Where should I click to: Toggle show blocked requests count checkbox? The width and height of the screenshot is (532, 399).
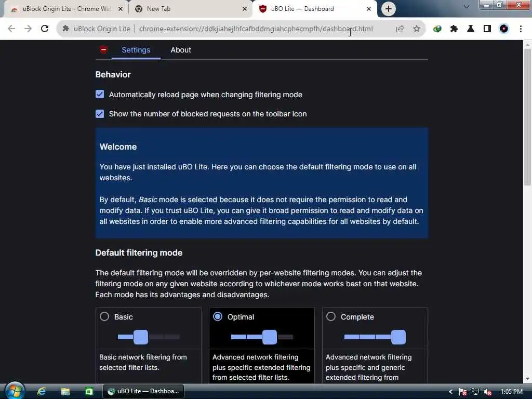pyautogui.click(x=100, y=114)
